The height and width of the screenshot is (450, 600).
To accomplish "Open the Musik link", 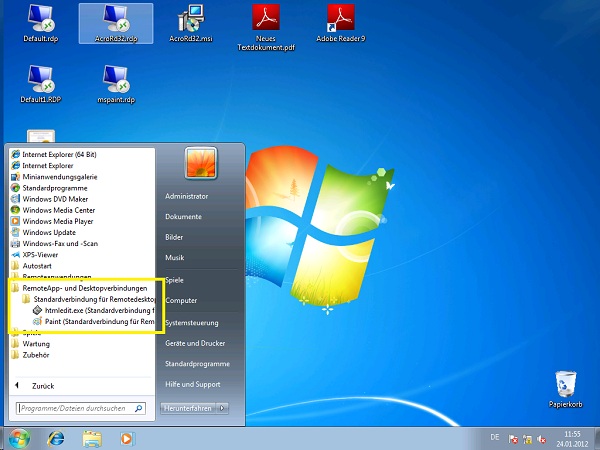I will [x=174, y=258].
